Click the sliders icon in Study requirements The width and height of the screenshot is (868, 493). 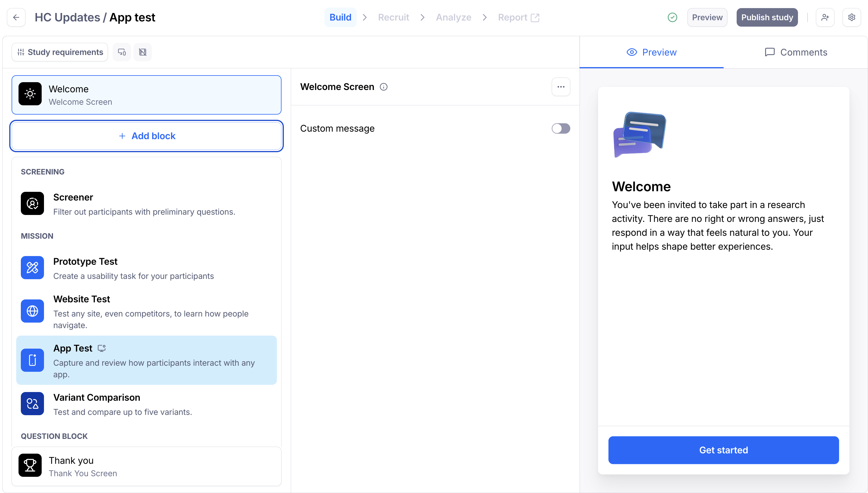coord(21,52)
